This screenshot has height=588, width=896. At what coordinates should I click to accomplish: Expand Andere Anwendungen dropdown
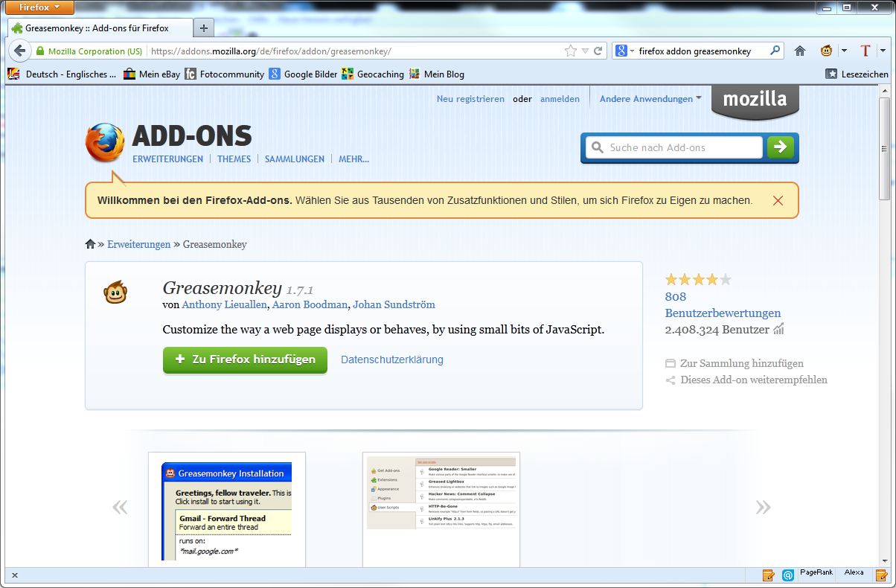[x=650, y=98]
